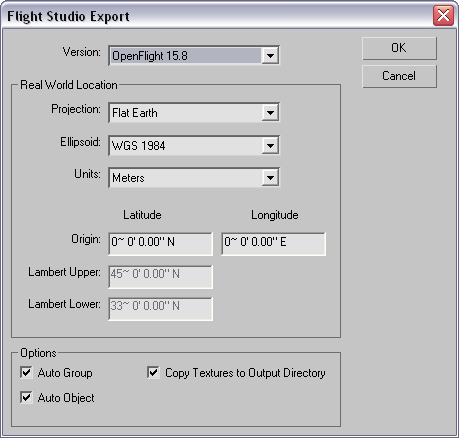Click the Flight Studio Export title bar

click(x=217, y=16)
